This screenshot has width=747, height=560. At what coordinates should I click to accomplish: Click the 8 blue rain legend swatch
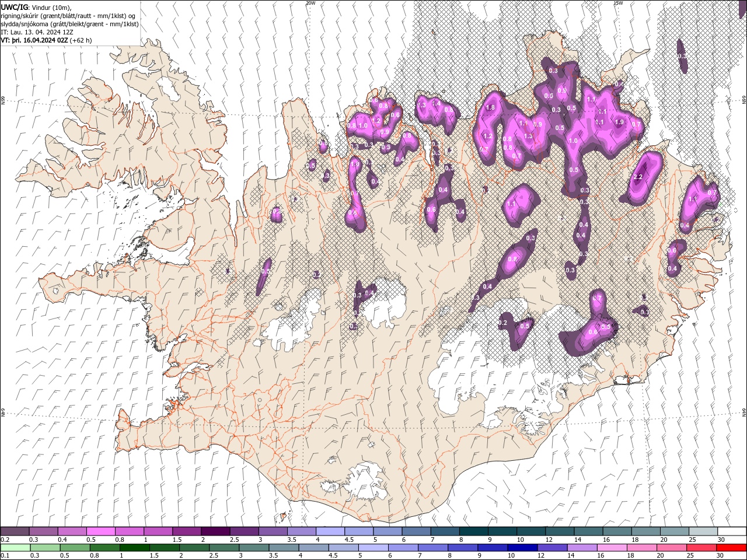[x=463, y=548]
